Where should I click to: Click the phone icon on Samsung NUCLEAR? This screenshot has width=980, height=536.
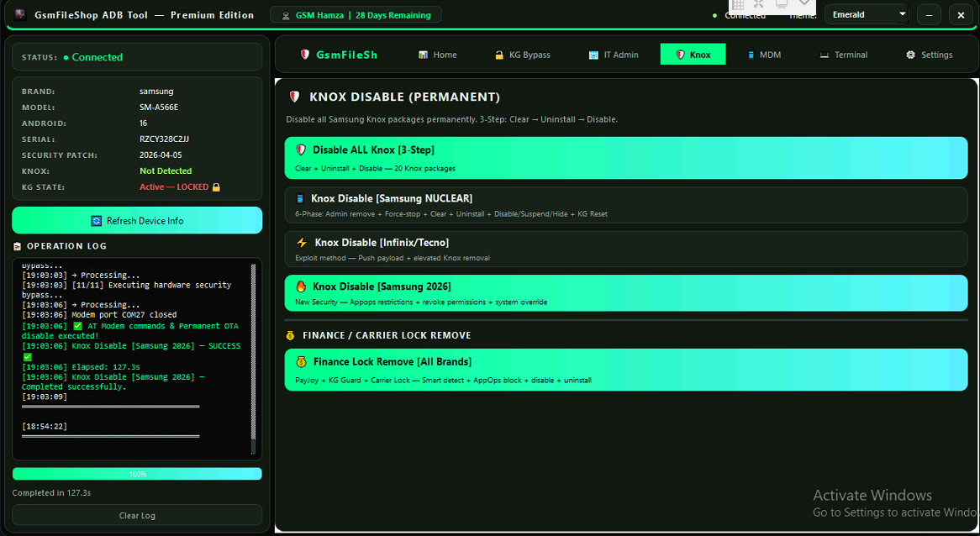300,198
